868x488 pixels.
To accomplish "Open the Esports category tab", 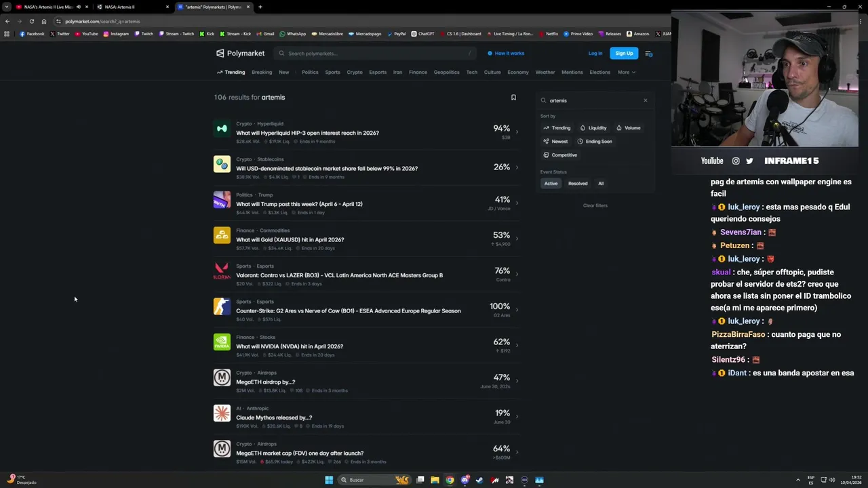I will pyautogui.click(x=378, y=72).
